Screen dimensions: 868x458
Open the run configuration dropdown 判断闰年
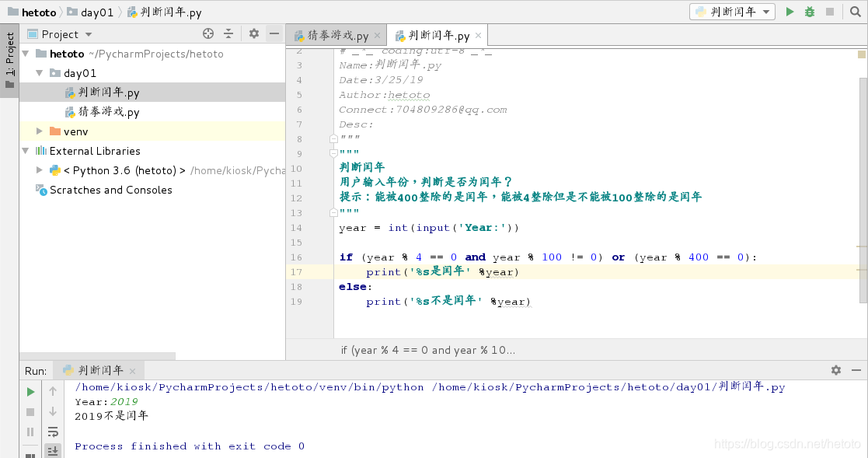coord(732,12)
